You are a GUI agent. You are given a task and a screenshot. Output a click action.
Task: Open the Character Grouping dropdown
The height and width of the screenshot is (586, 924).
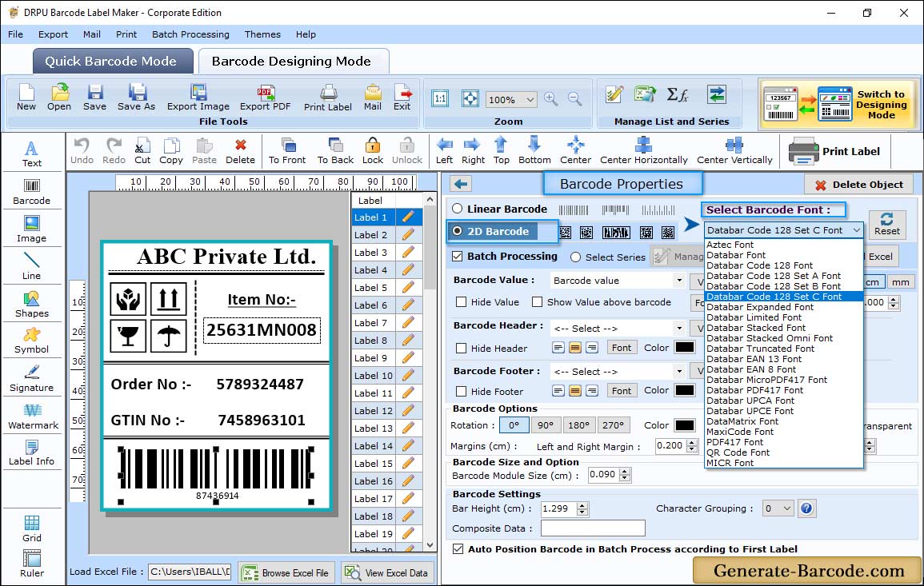[x=778, y=508]
